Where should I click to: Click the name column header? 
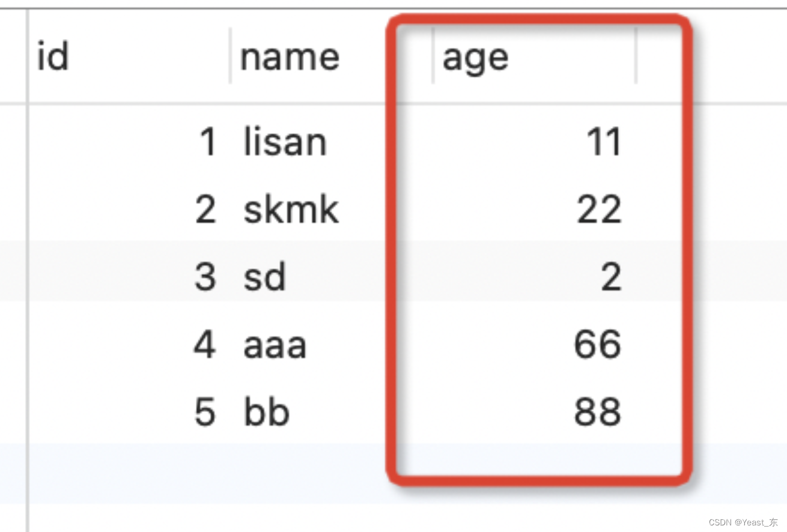click(290, 58)
